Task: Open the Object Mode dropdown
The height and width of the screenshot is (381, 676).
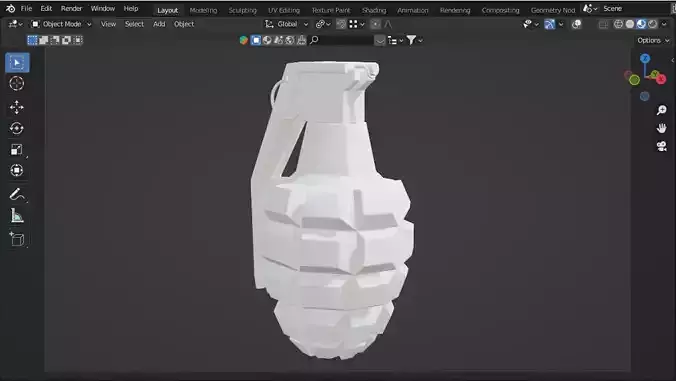Action: [x=61, y=24]
